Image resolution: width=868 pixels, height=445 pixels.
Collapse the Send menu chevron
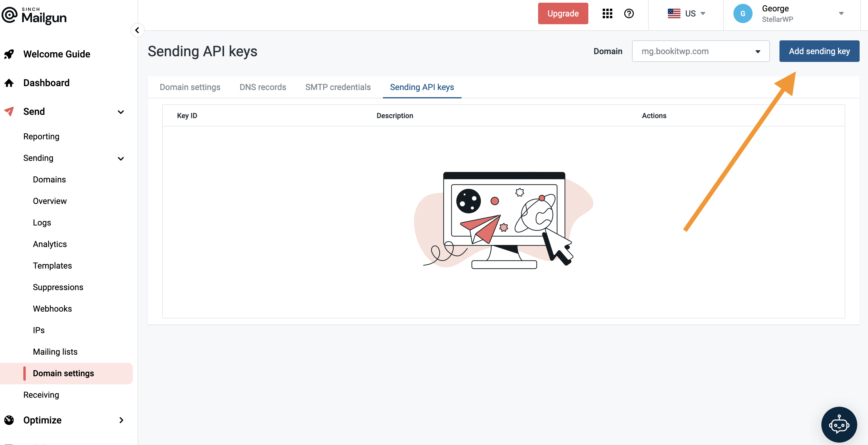[121, 112]
